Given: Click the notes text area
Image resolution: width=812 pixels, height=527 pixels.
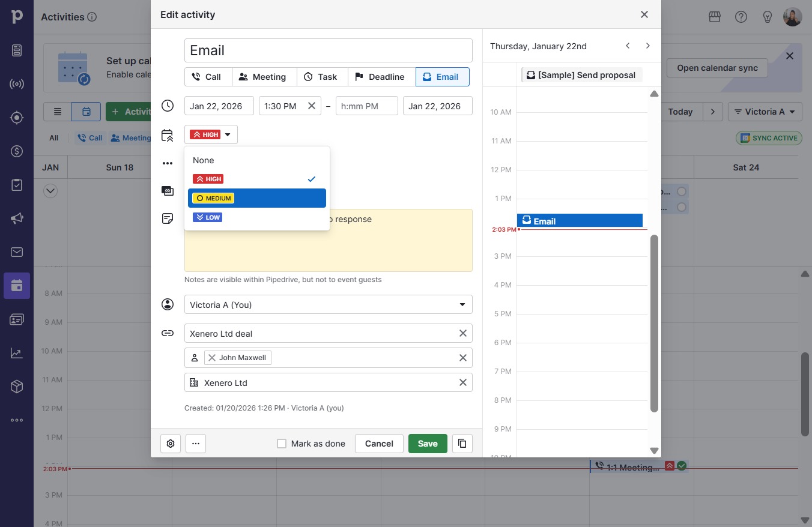Looking at the screenshot, I should (x=329, y=240).
